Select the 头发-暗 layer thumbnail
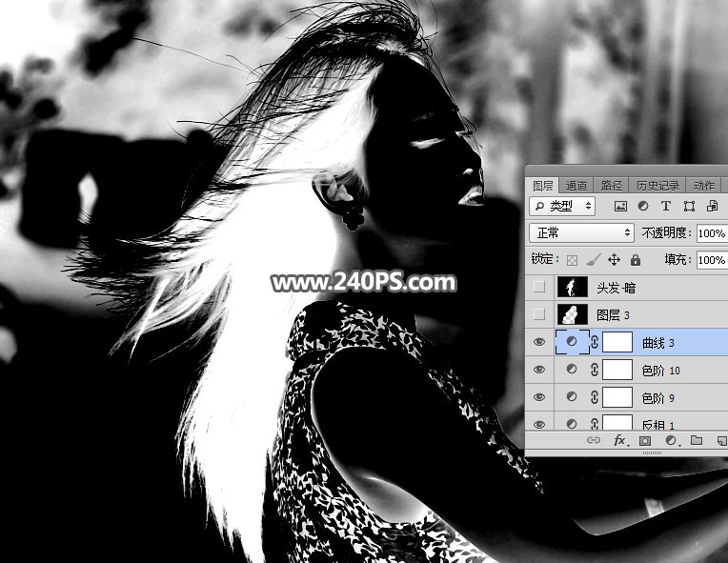The image size is (728, 563). [x=573, y=287]
